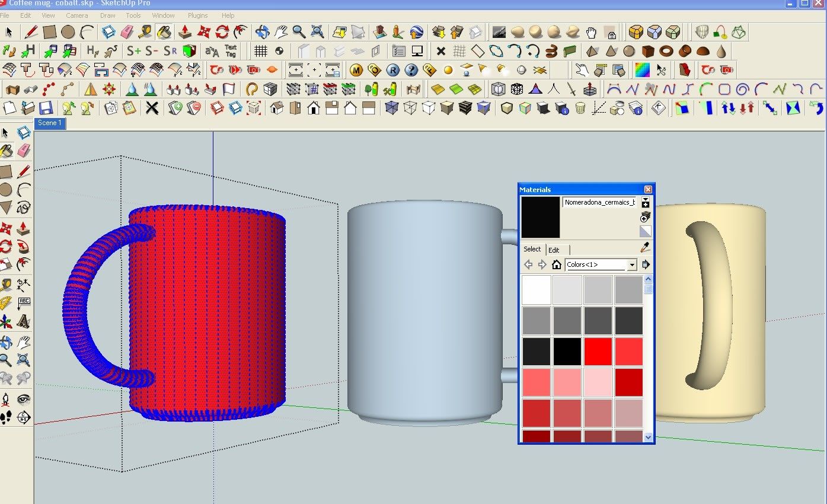Viewport: 827px width, 504px height.
Task: Click the blue R round button icon
Action: 393,70
